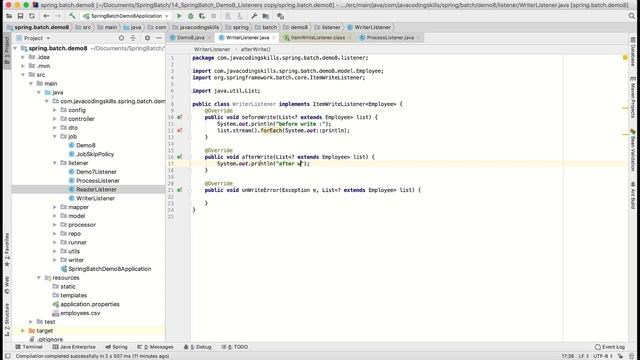This screenshot has width=640, height=360.
Task: Open Project panel gear settings
Action: pos(147,38)
